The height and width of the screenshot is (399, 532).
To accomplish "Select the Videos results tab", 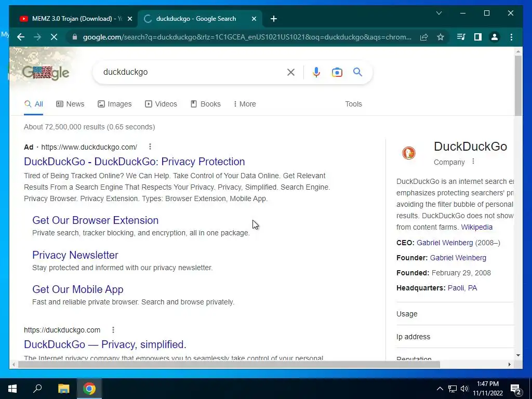I will coord(161,104).
